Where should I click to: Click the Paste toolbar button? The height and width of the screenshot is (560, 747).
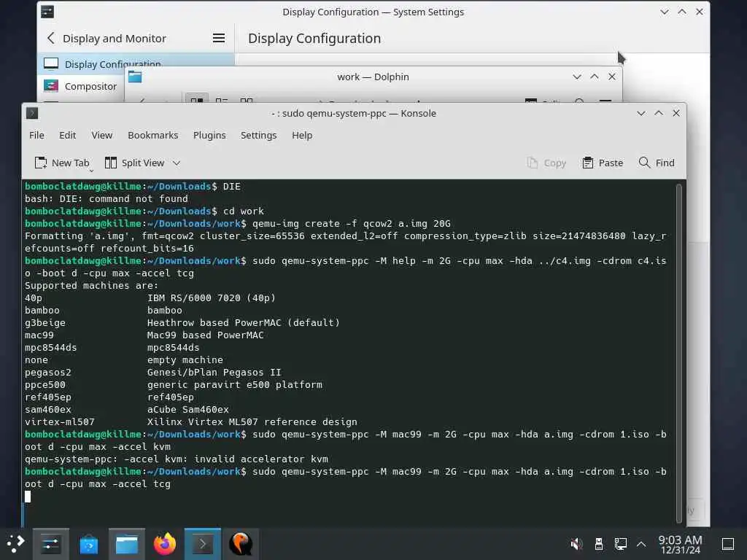point(603,163)
